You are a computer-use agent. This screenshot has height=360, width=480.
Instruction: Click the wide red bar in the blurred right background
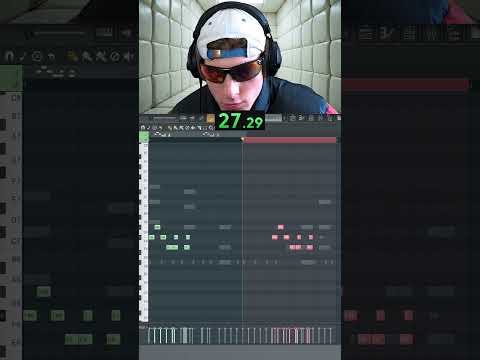tap(406, 85)
